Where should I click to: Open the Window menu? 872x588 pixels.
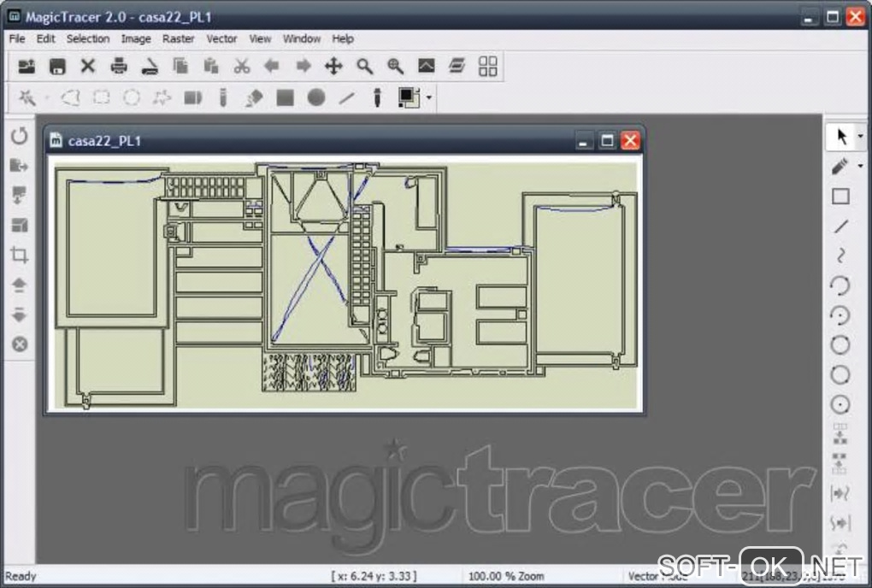[x=302, y=38]
